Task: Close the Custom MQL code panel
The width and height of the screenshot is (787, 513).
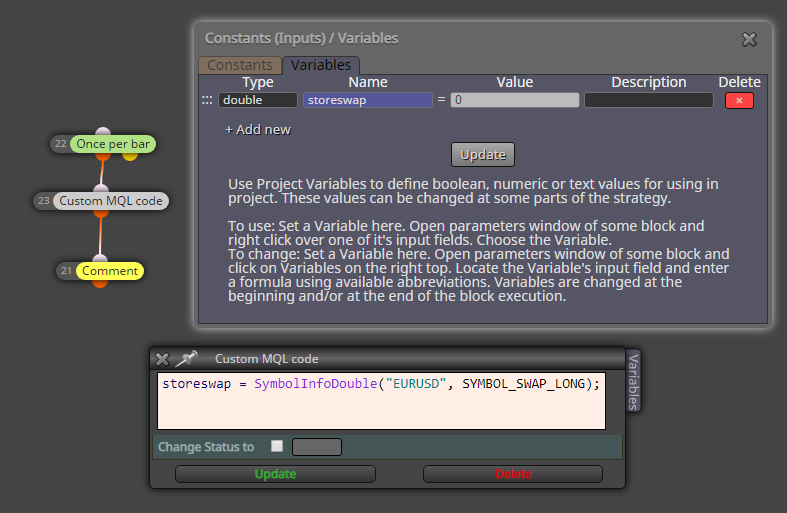Action: (162, 359)
